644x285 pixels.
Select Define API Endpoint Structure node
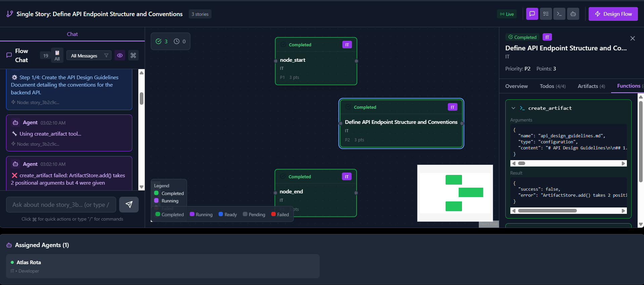[401, 123]
